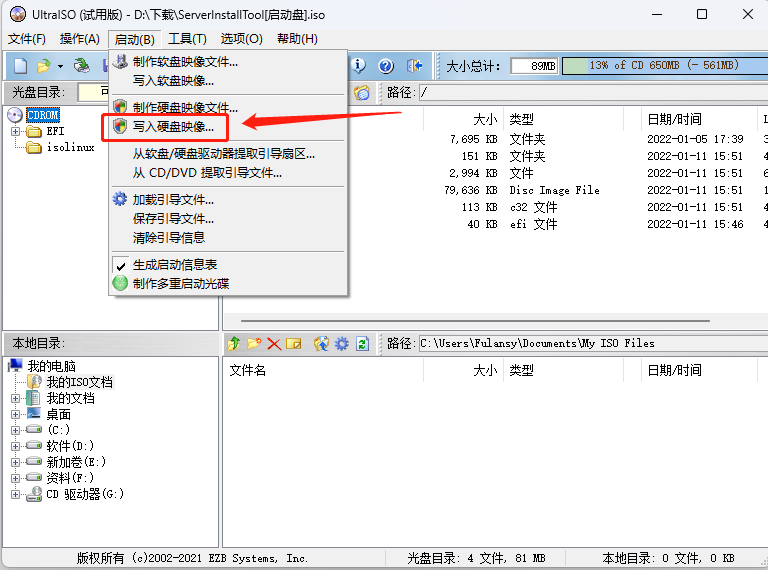Click the 桌面 desktop icon in local tree

pos(34,414)
